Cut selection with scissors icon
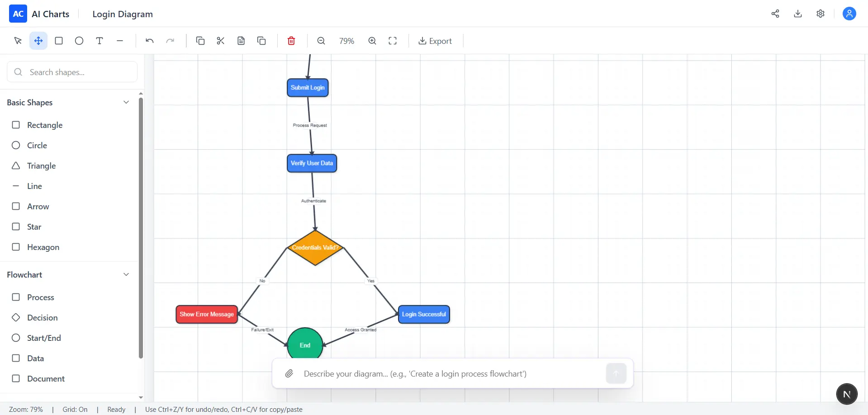Image resolution: width=868 pixels, height=415 pixels. 221,41
